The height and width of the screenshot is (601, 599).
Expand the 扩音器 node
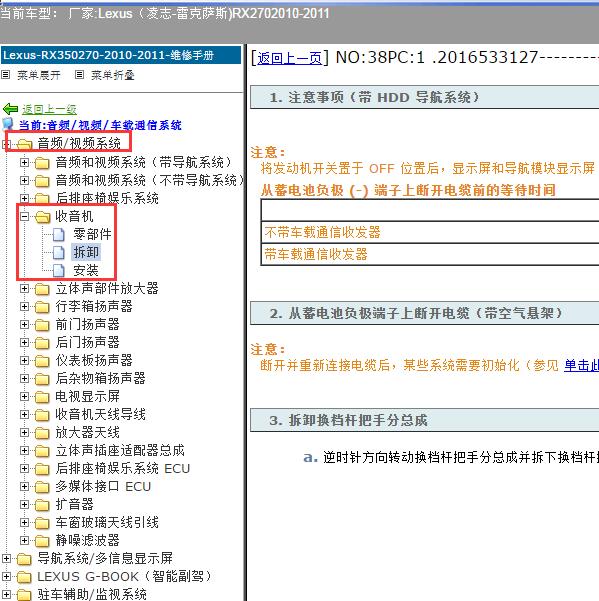25,504
